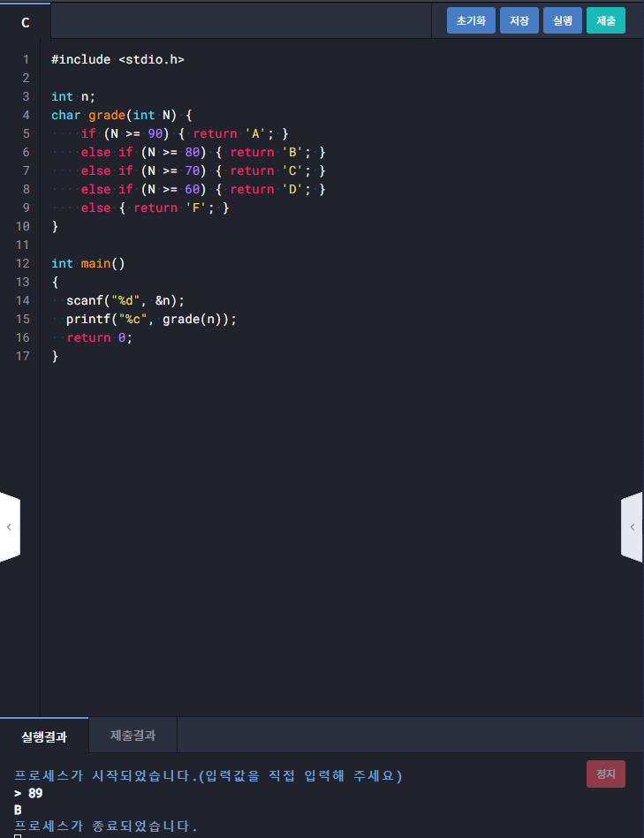Expand the right side panel arrow
Screen dimensions: 644x838
(x=633, y=527)
